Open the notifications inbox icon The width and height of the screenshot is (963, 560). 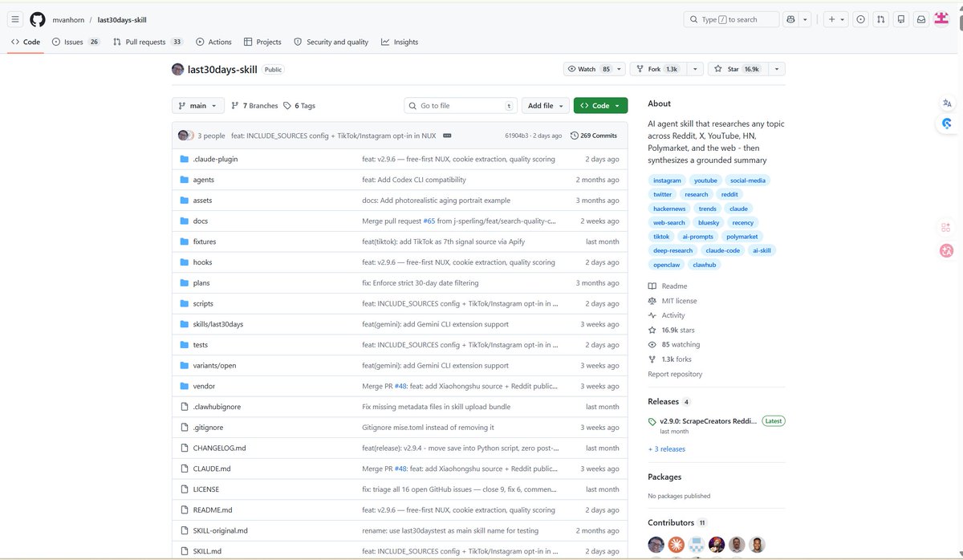(921, 19)
